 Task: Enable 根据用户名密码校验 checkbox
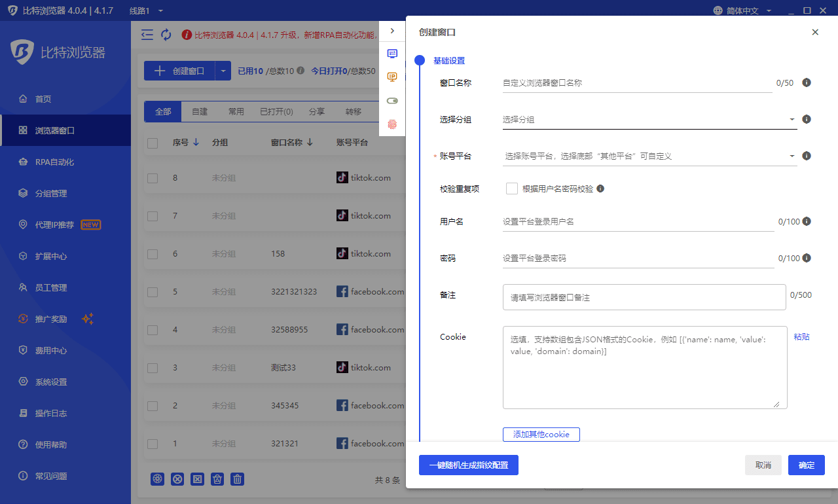[511, 189]
